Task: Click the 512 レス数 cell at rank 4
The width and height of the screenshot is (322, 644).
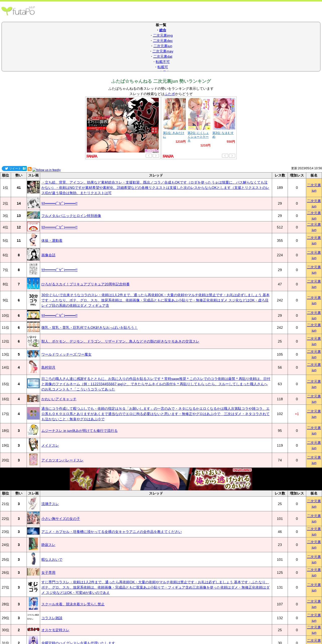Action: click(x=280, y=227)
